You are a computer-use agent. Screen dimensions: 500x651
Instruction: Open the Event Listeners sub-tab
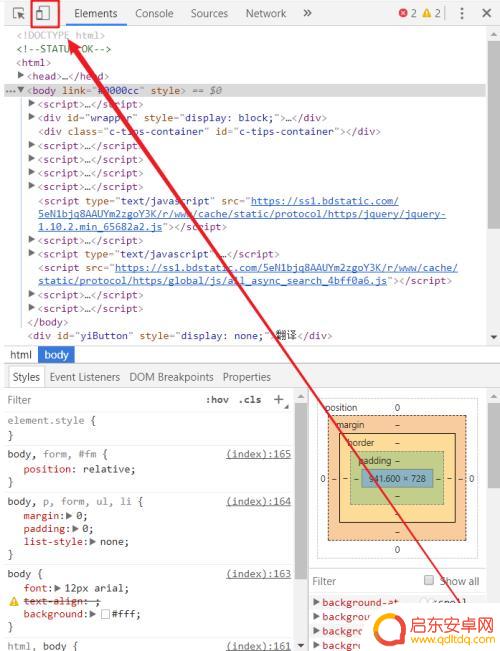(x=85, y=377)
